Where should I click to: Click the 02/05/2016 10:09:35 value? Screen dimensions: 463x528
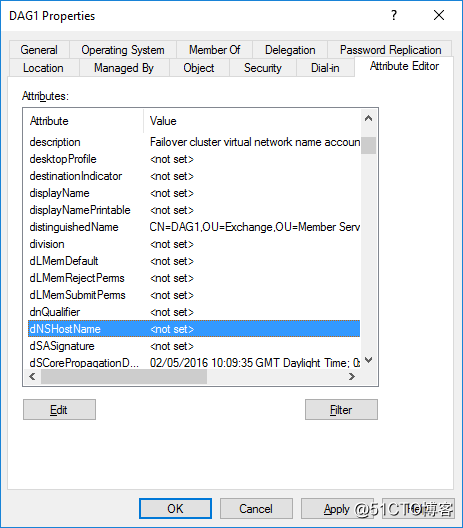[255, 363]
